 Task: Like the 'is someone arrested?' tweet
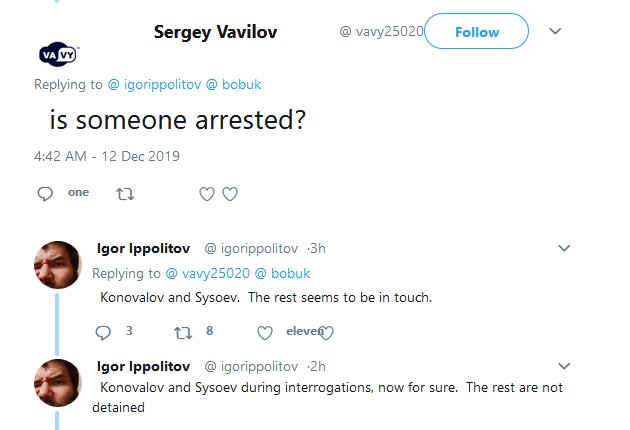tap(207, 194)
